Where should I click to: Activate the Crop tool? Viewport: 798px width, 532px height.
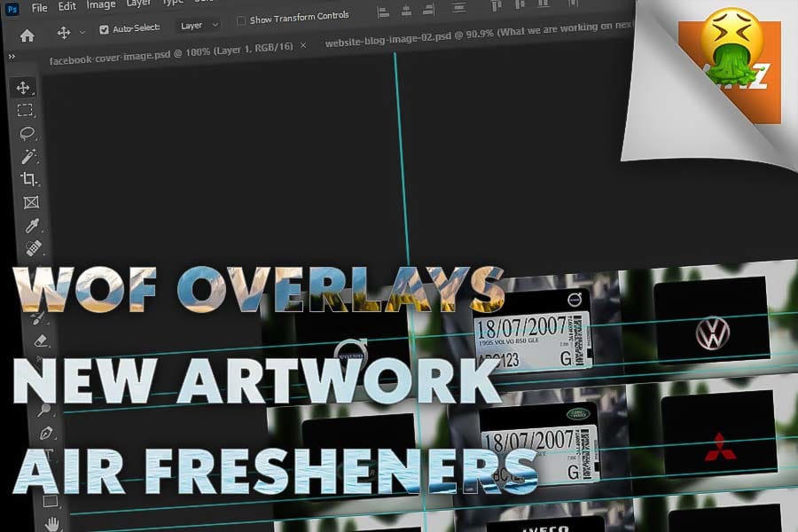29,179
